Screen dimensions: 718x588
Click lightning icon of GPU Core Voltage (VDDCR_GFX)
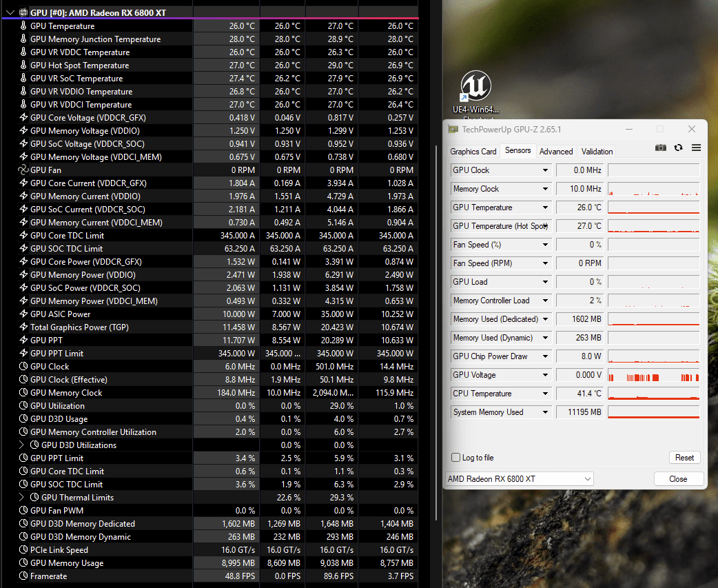[23, 117]
